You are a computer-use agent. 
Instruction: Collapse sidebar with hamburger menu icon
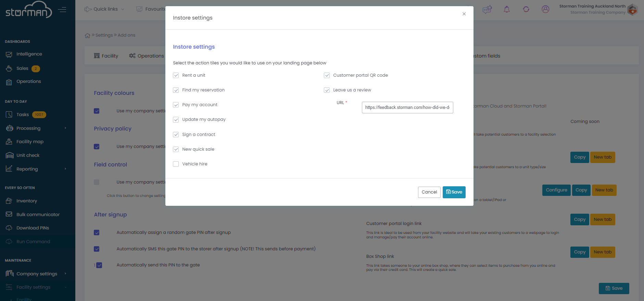pos(62,10)
